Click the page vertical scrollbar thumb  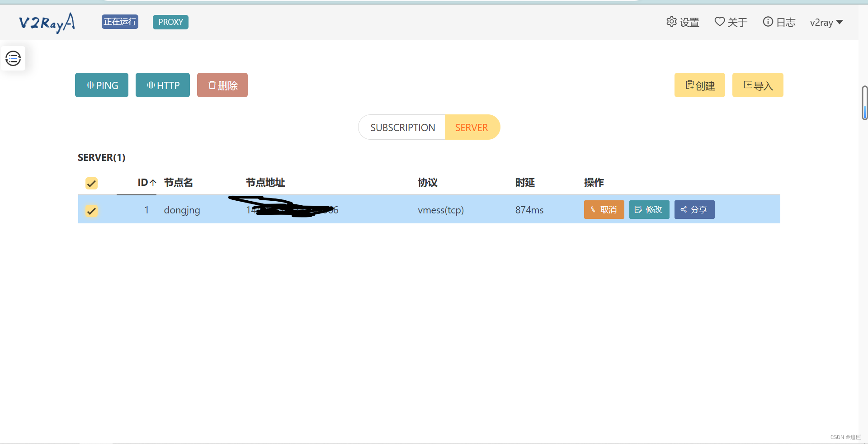coord(864,103)
